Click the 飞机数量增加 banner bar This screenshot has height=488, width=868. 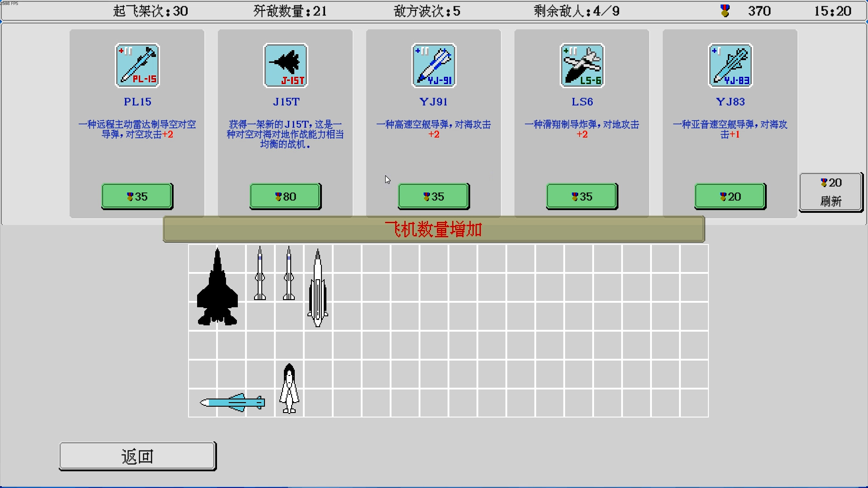(434, 229)
